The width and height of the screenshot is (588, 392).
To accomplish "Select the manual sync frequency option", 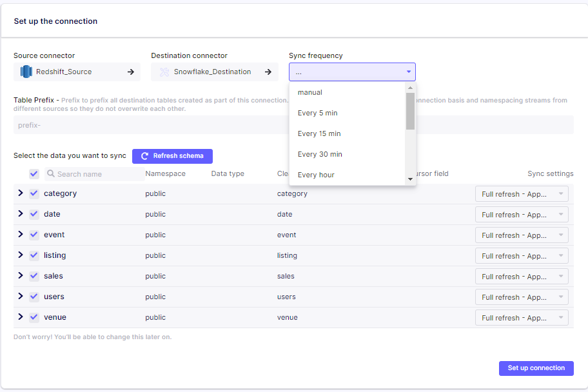I will coord(310,92).
